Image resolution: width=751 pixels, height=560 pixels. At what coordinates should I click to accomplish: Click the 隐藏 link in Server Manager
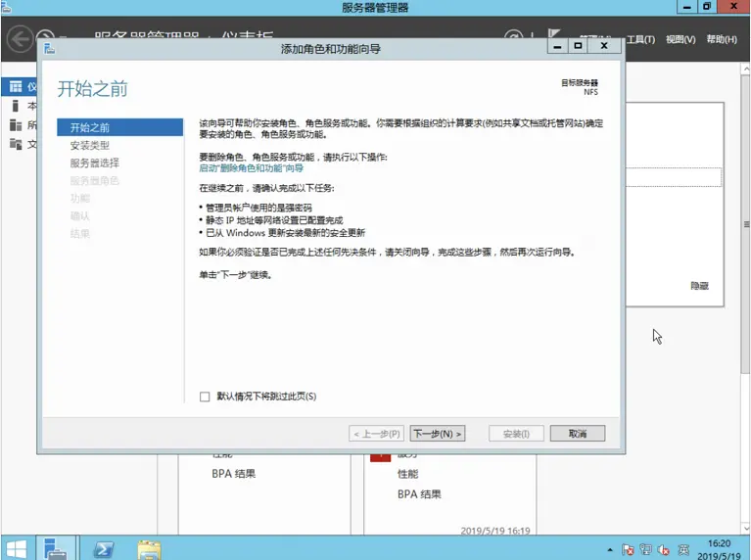click(x=699, y=286)
